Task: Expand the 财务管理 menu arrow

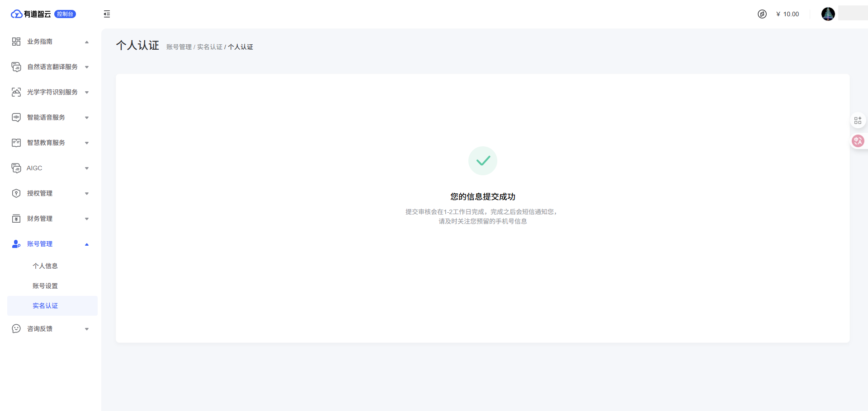Action: [x=87, y=219]
